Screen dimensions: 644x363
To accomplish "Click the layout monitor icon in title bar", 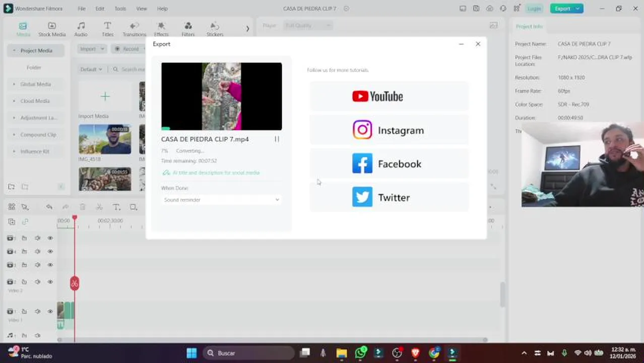I will (x=463, y=9).
